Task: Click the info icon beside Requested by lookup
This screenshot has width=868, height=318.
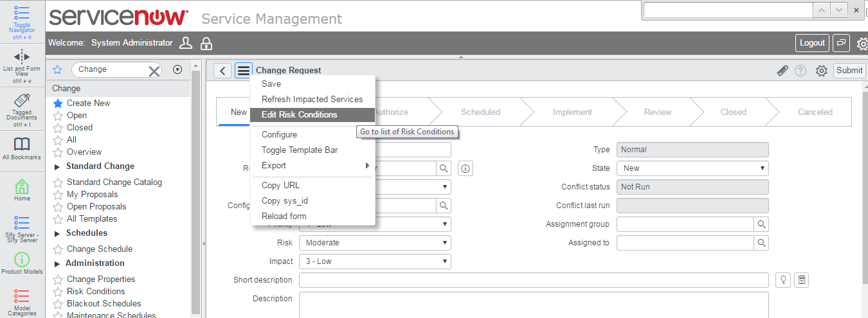Action: (x=466, y=168)
